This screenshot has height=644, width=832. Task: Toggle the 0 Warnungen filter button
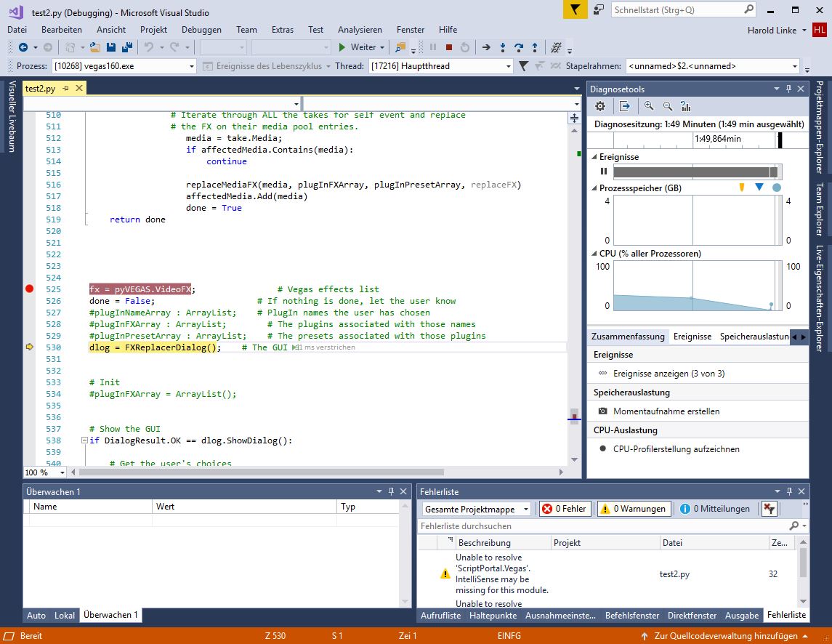point(633,509)
